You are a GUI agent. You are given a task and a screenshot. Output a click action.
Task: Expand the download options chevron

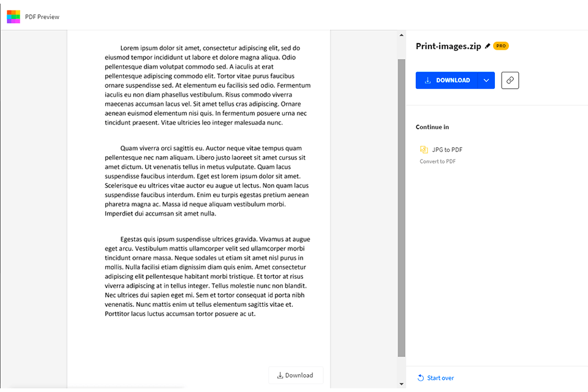point(486,80)
